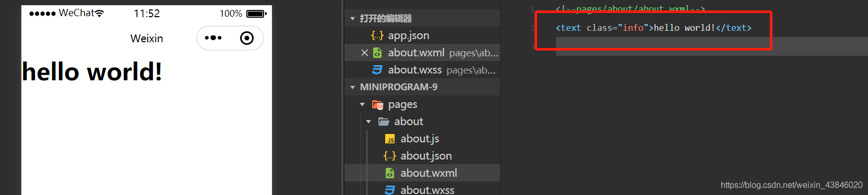Click the text tag code line in editor
The height and width of the screenshot is (195, 868).
[653, 28]
